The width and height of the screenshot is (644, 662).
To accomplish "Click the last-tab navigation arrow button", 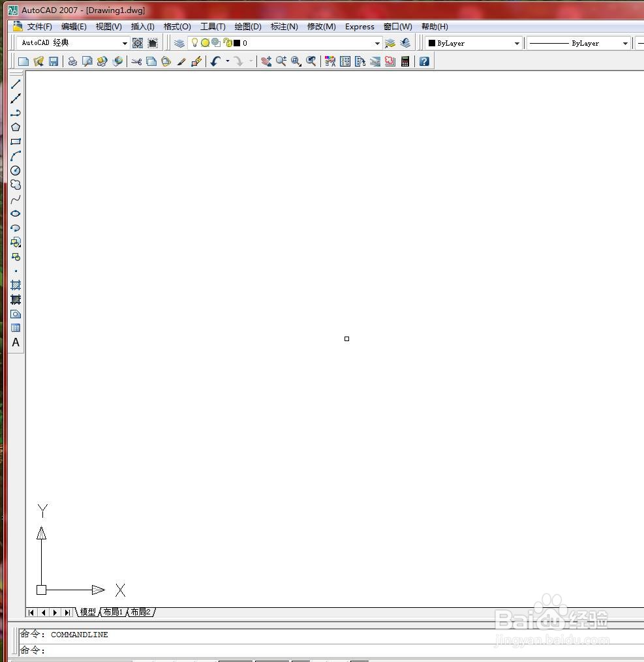I will 68,612.
